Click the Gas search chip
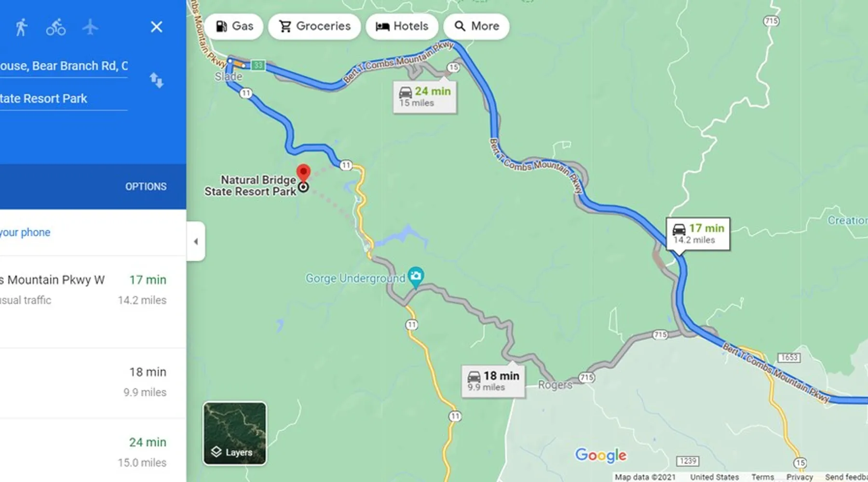 coord(234,26)
